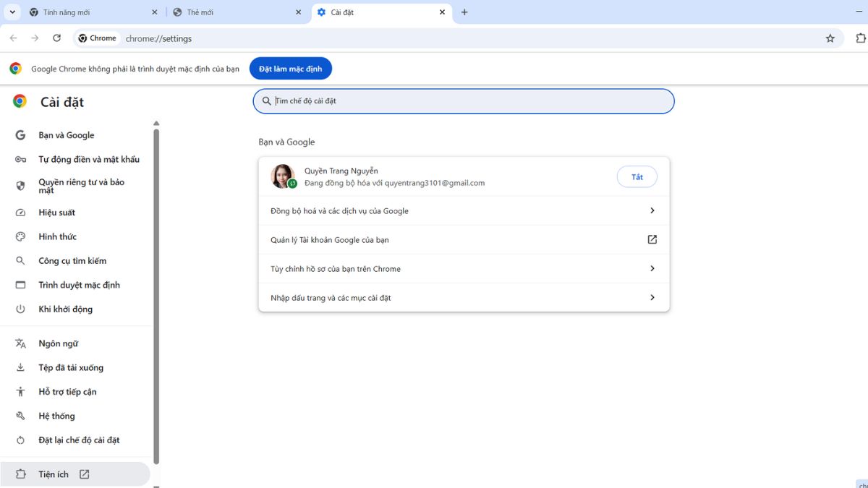
Task: Click the forward navigation arrow
Action: pos(35,38)
